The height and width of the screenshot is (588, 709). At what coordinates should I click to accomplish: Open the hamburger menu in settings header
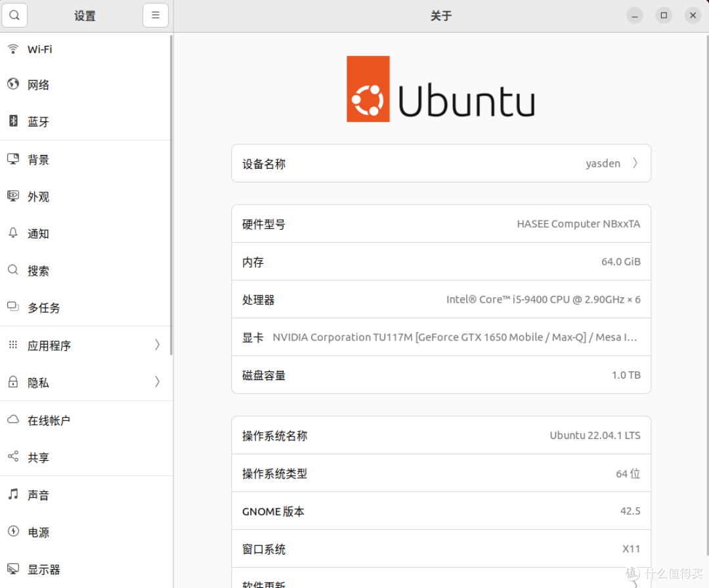(x=156, y=15)
